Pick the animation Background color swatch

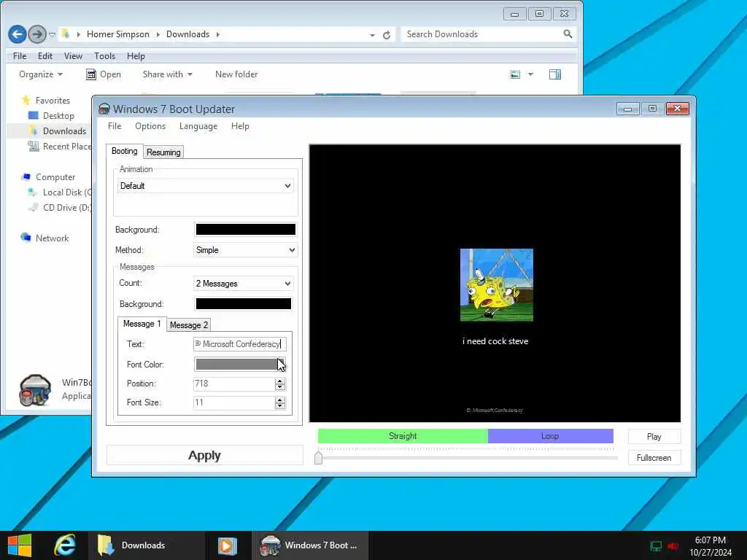click(246, 230)
